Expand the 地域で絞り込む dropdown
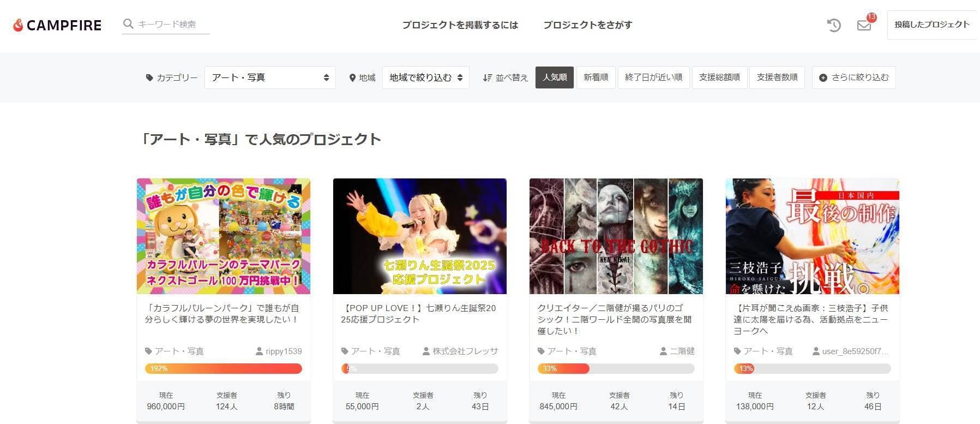 tap(426, 77)
